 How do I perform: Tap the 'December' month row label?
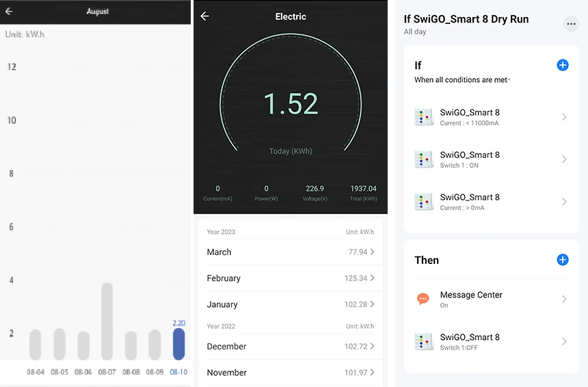(x=226, y=347)
